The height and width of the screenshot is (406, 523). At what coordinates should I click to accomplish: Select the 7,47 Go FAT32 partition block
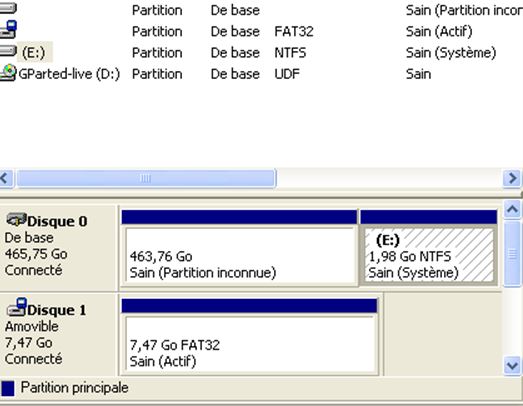tap(250, 344)
